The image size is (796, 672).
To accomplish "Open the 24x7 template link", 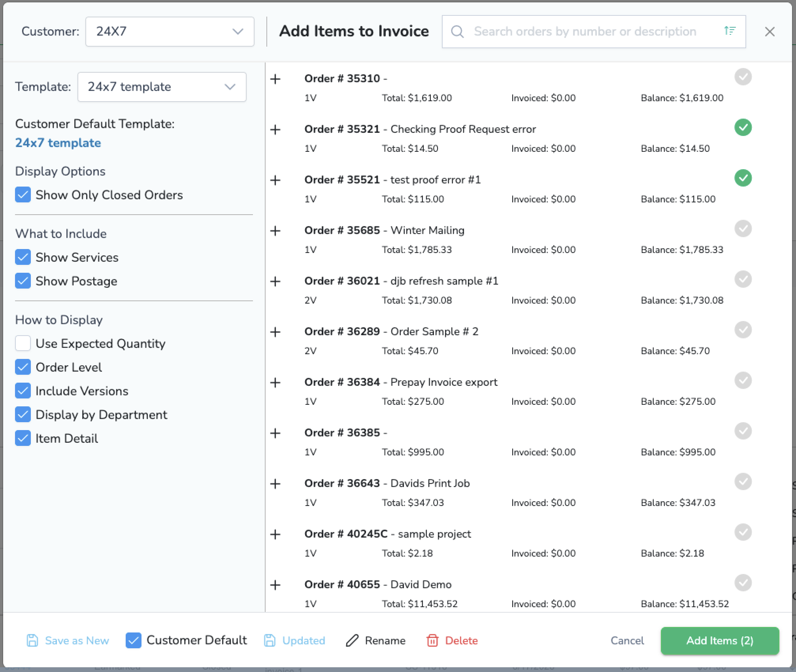I will click(58, 143).
